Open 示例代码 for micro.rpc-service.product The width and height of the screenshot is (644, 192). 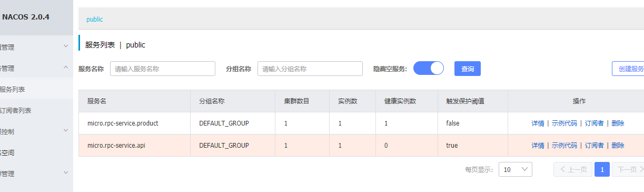564,123
